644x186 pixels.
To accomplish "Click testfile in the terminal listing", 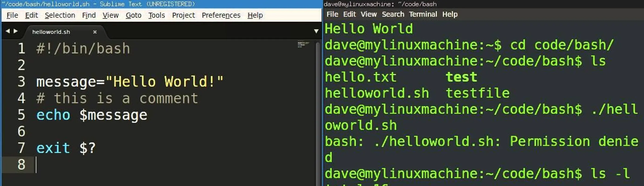I will click(x=478, y=93).
